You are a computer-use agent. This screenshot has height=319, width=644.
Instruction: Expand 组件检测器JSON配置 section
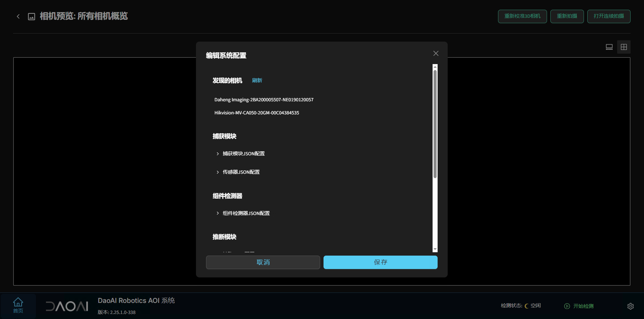246,213
